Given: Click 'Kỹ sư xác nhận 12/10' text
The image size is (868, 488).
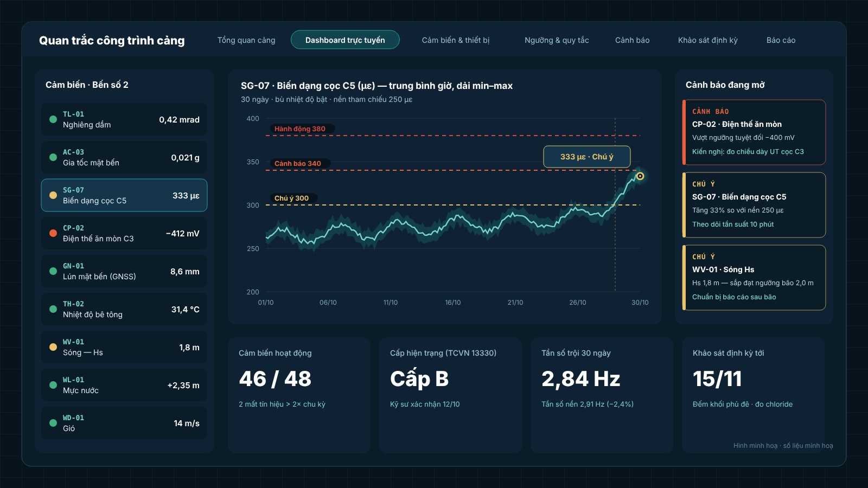Looking at the screenshot, I should 425,404.
